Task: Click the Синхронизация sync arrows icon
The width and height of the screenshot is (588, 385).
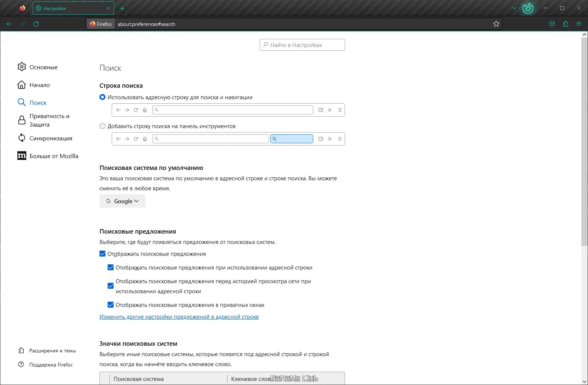Action: coord(22,138)
